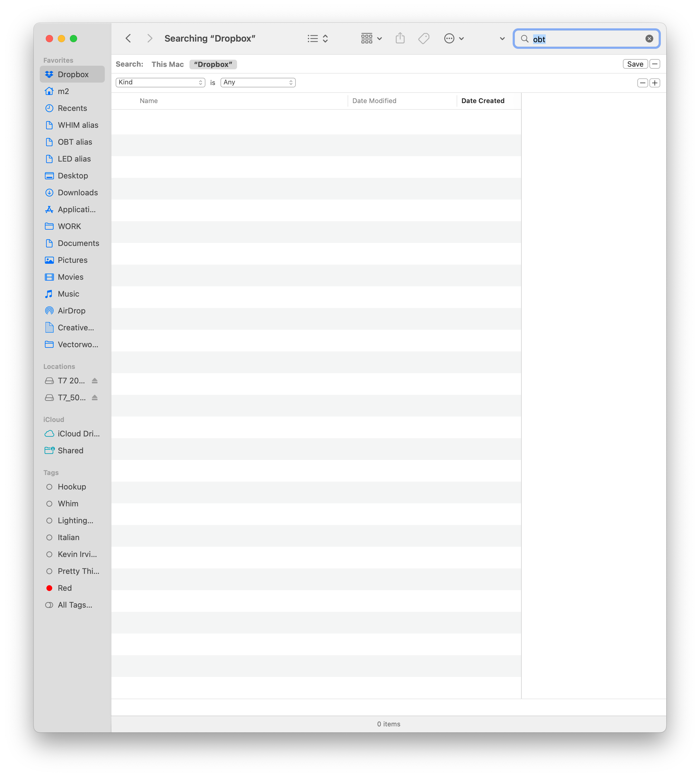The height and width of the screenshot is (777, 700).
Task: Open OBT alias in sidebar
Action: point(72,142)
